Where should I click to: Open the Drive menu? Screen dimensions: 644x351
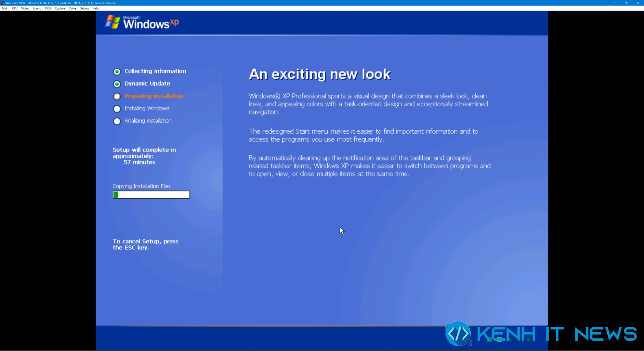tap(72, 8)
